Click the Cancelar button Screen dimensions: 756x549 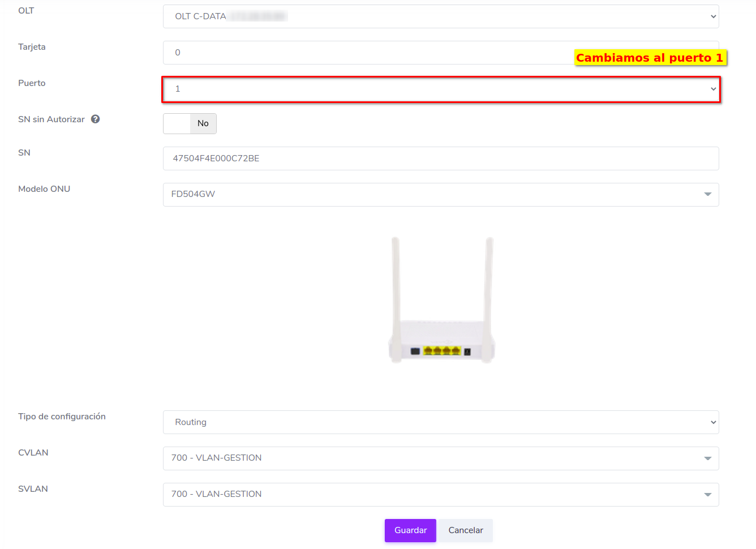pyautogui.click(x=466, y=530)
